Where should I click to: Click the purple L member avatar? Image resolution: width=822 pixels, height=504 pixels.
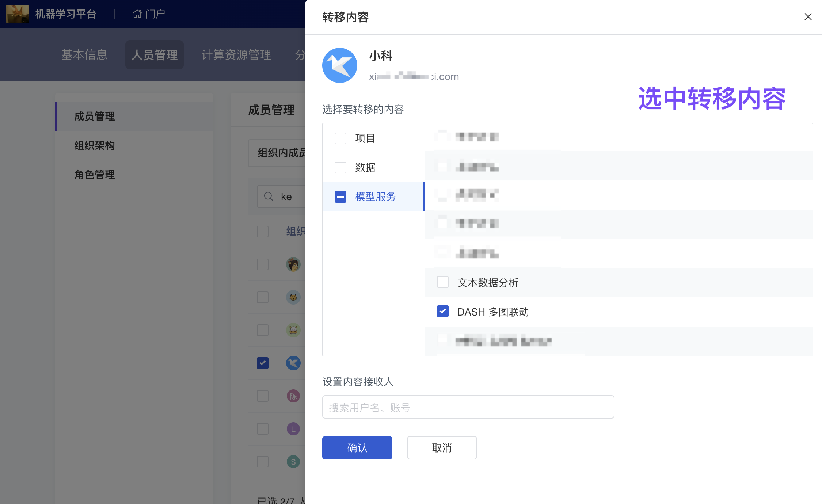pyautogui.click(x=293, y=429)
